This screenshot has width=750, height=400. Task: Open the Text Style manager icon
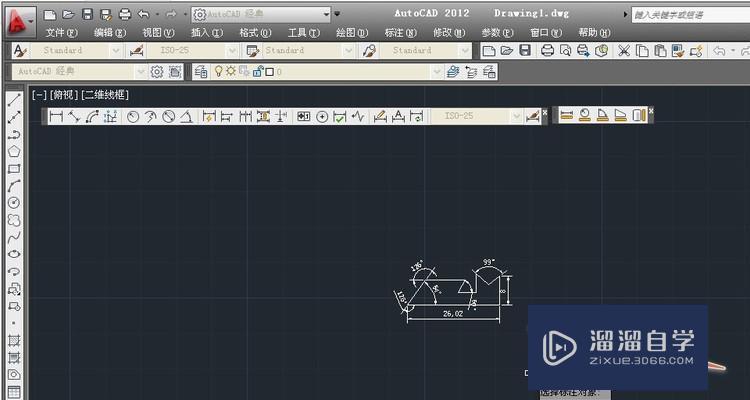point(19,50)
